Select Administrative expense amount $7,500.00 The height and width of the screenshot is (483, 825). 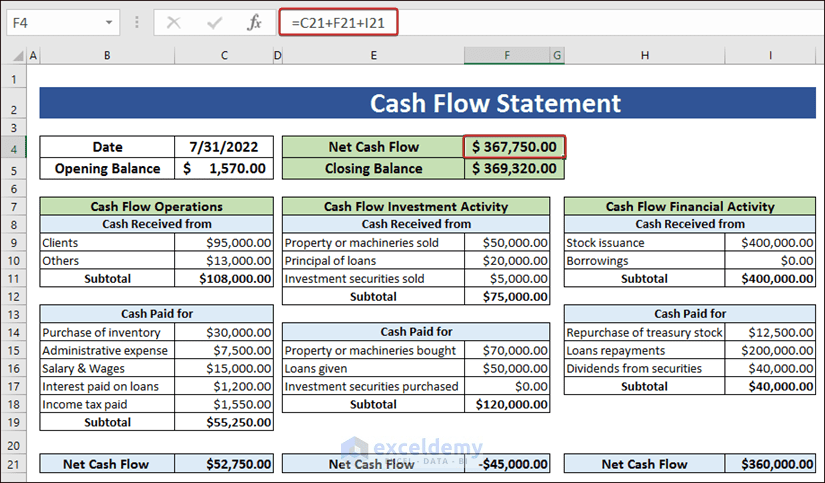tap(224, 350)
